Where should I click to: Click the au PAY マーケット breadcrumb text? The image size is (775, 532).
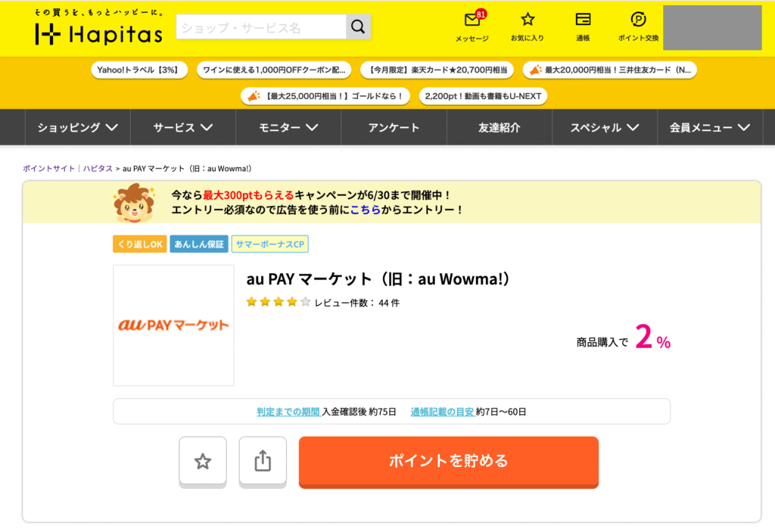pyautogui.click(x=188, y=169)
